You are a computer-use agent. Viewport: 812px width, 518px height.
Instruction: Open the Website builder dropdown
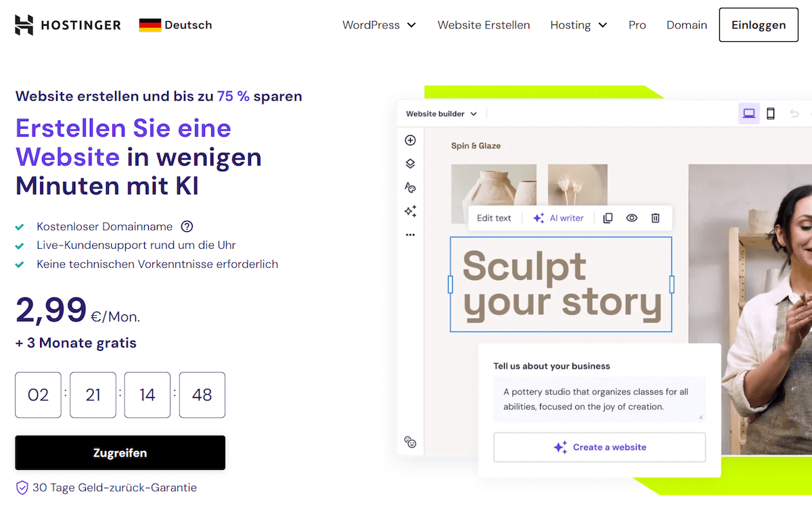pyautogui.click(x=441, y=114)
